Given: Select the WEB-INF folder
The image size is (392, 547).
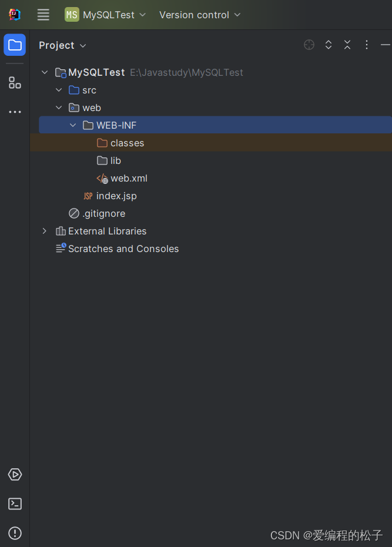Looking at the screenshot, I should 215,125.
